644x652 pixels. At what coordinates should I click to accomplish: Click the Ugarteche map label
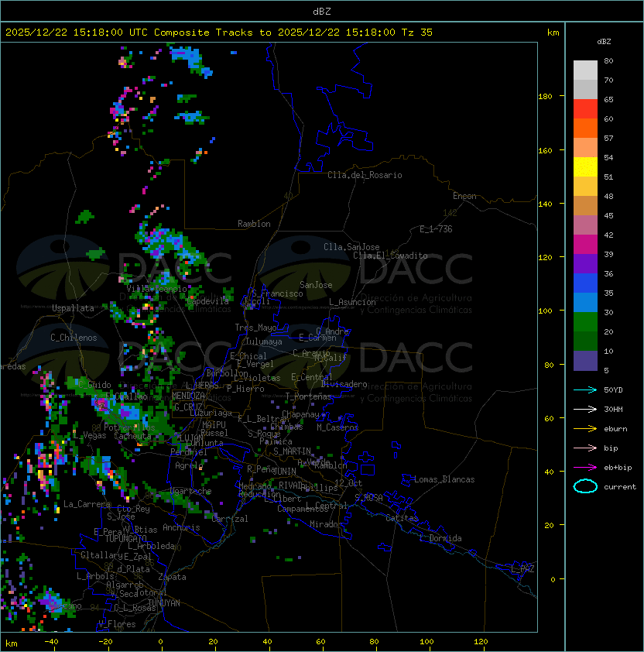point(191,491)
